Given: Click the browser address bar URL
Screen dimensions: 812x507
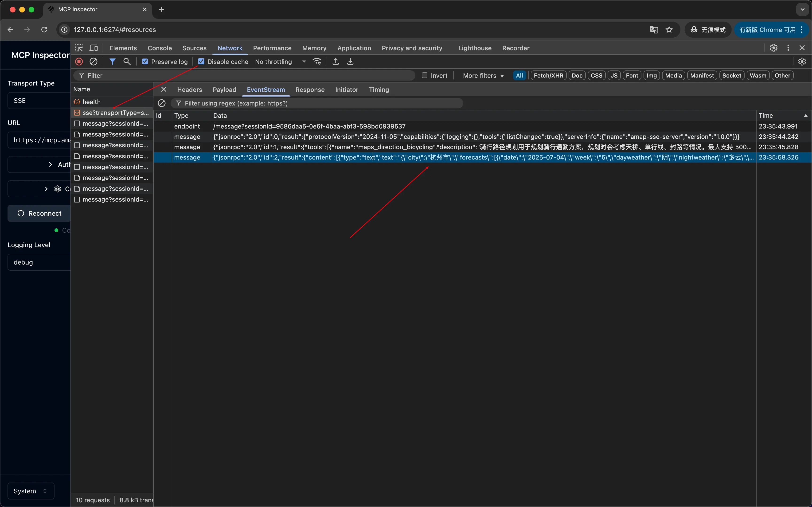Looking at the screenshot, I should point(115,30).
